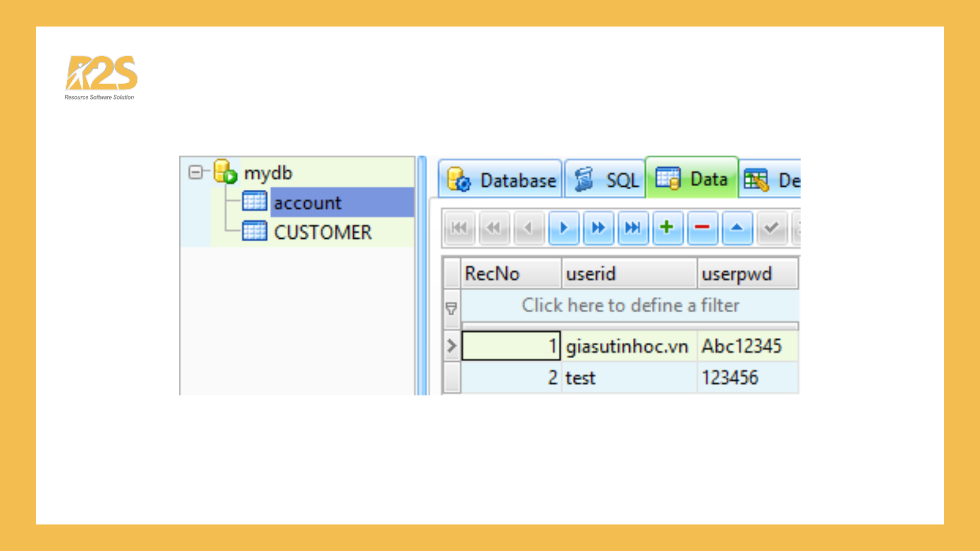Open the Database tab

pyautogui.click(x=500, y=179)
